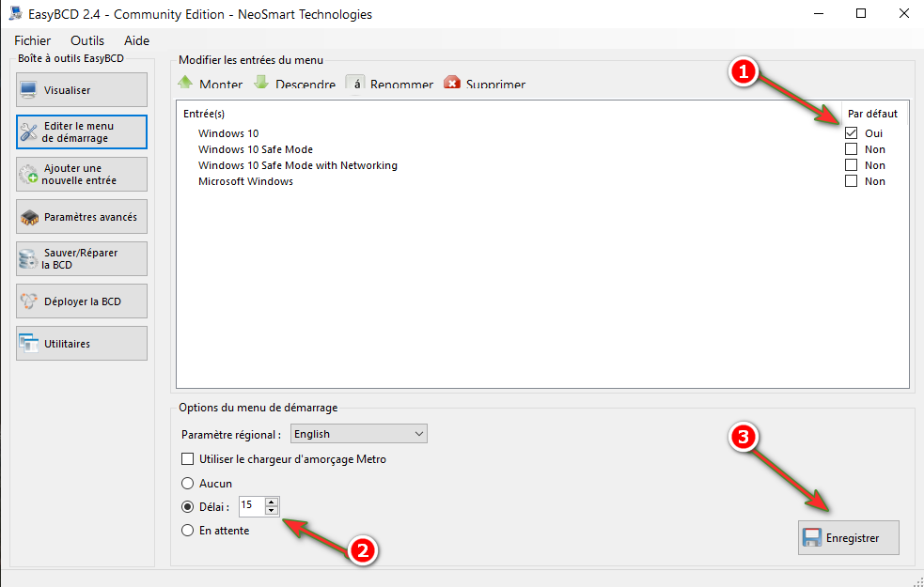Enable Utiliser le chargeur d'amorçage Metro
Image resolution: width=924 pixels, height=587 pixels.
[x=188, y=459]
